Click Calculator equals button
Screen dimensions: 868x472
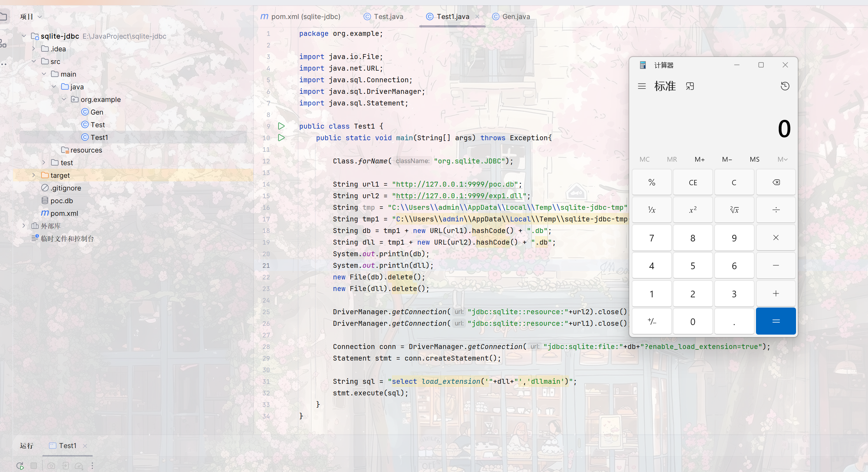pyautogui.click(x=776, y=321)
